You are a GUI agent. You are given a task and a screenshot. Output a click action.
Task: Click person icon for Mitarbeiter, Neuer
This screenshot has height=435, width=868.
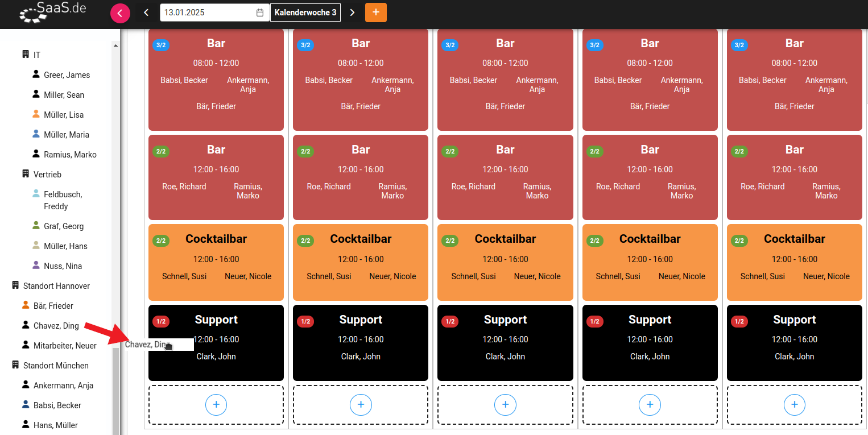26,345
